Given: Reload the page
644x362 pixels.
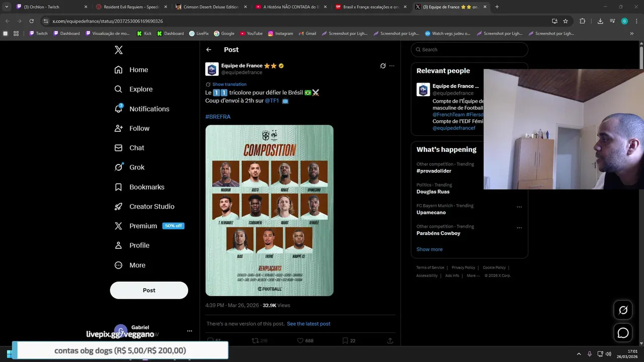Looking at the screenshot, I should click(x=31, y=21).
